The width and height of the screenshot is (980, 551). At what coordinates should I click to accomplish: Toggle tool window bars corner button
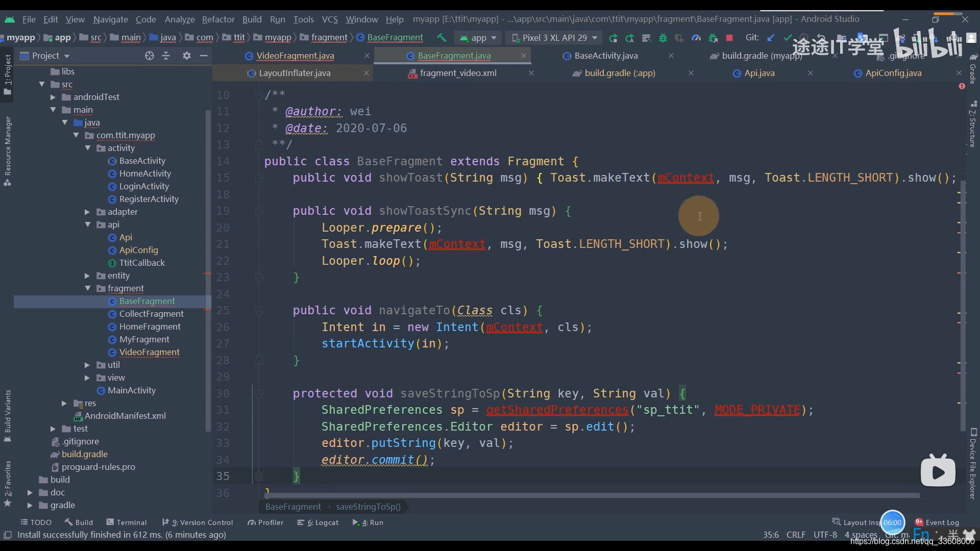[x=7, y=535]
